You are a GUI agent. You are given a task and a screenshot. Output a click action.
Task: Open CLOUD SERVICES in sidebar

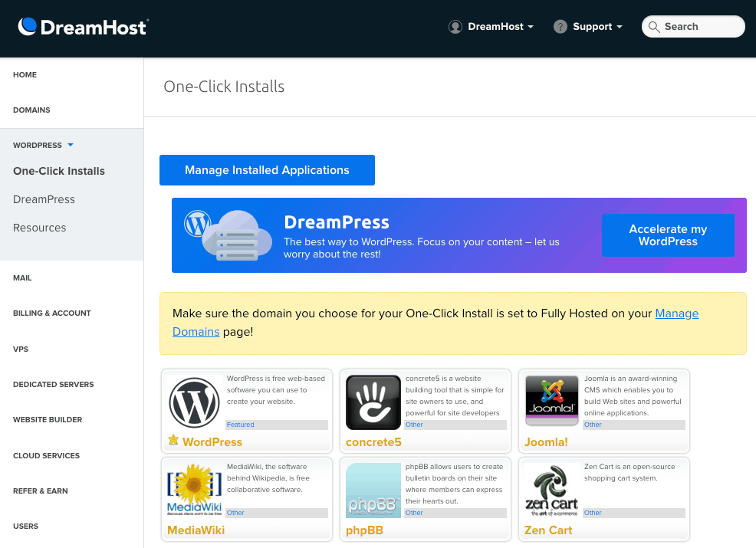tap(46, 455)
